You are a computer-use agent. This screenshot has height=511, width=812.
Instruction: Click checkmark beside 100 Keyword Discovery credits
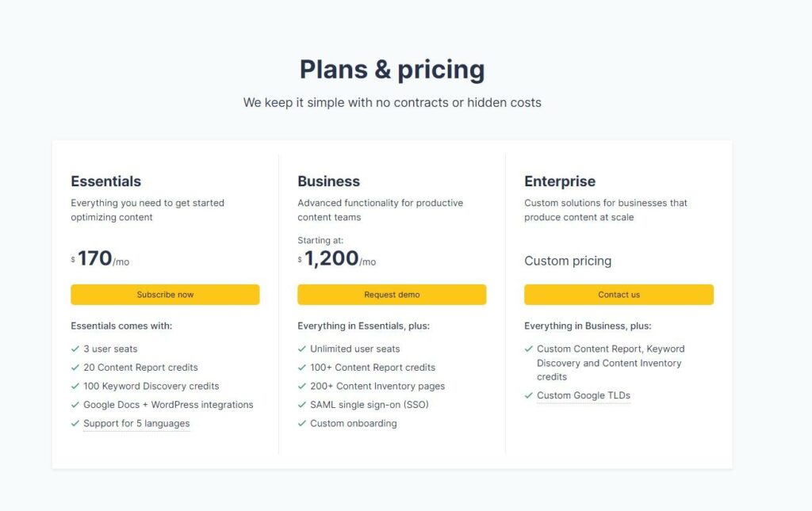[75, 386]
